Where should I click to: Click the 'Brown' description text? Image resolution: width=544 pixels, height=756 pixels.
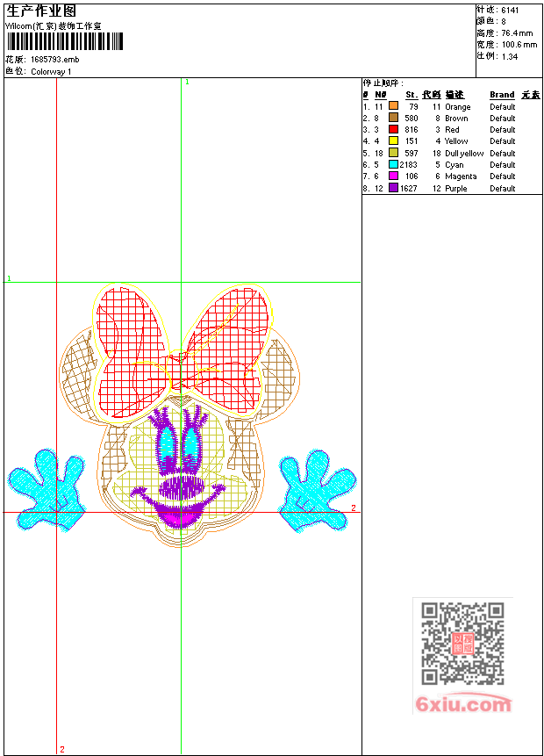456,119
